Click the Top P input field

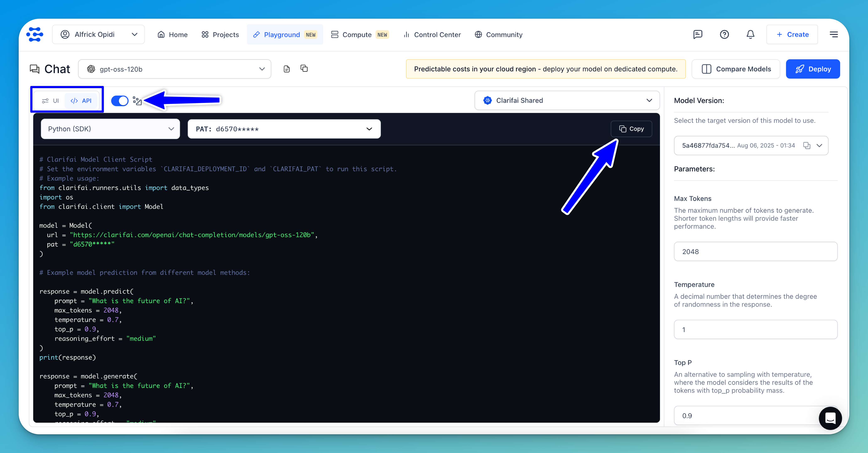tap(755, 416)
